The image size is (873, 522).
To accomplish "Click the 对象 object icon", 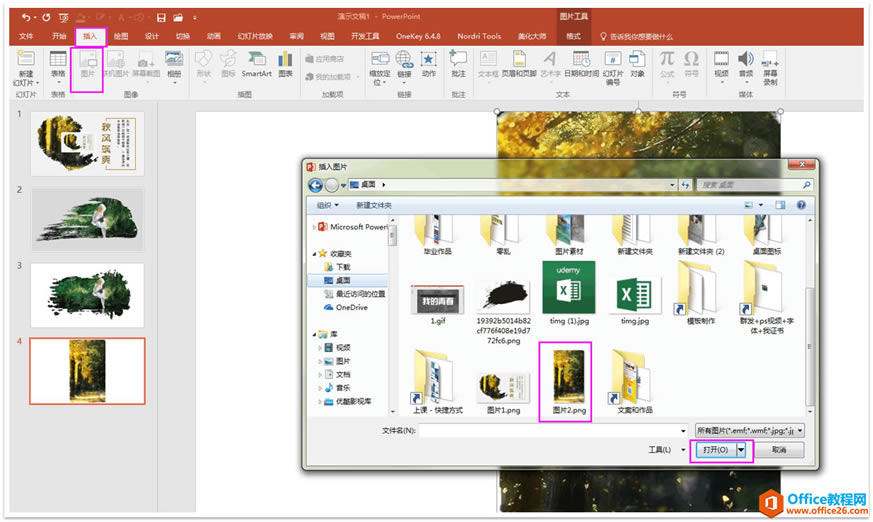I will 637,59.
